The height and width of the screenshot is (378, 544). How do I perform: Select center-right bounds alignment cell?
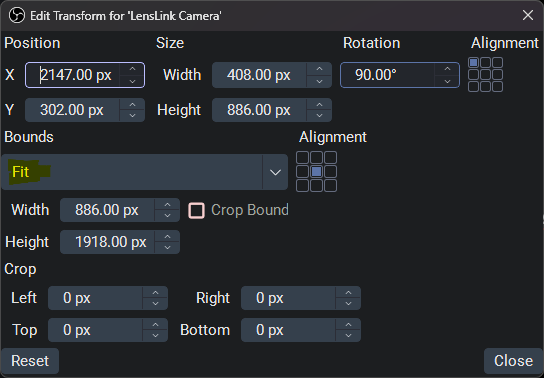330,171
